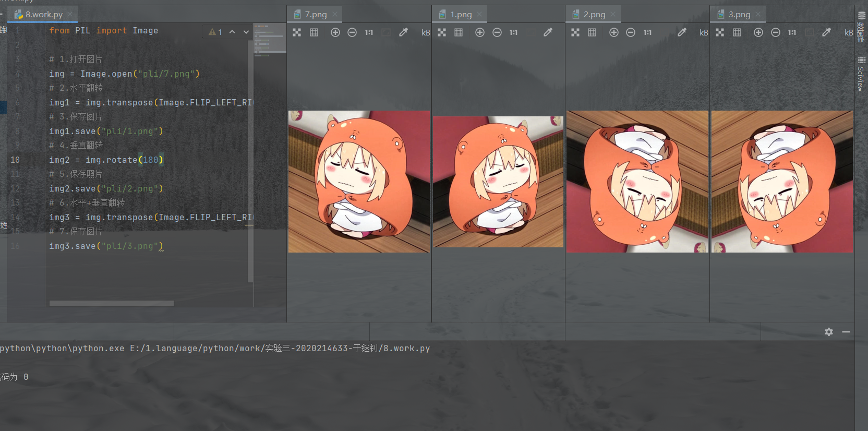
Task: Toggle grid display in 2.png viewer
Action: [592, 32]
